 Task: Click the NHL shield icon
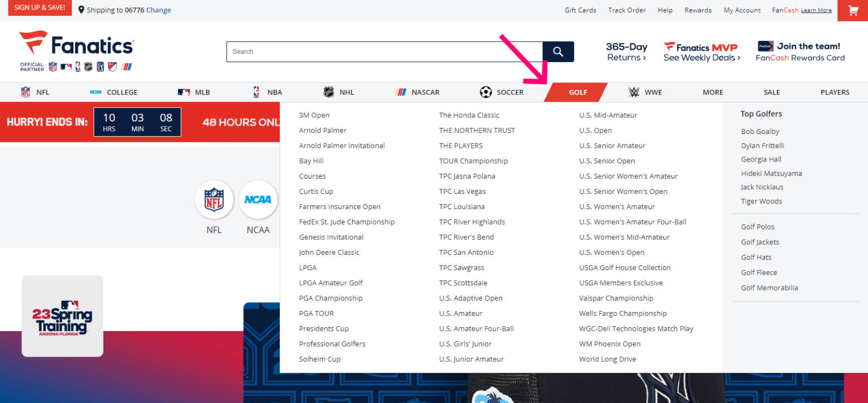(328, 92)
